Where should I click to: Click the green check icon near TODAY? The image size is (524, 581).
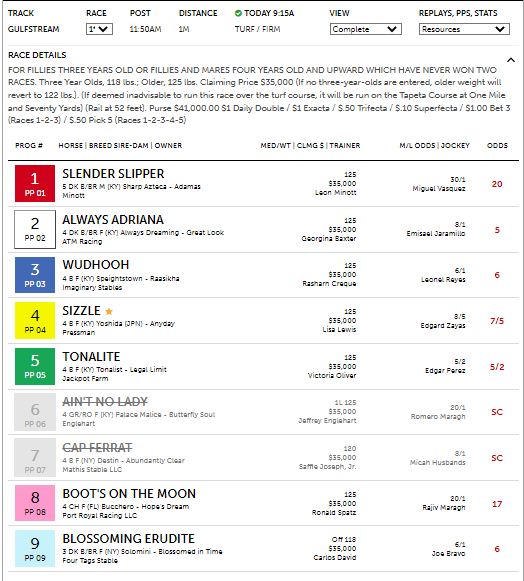[238, 13]
